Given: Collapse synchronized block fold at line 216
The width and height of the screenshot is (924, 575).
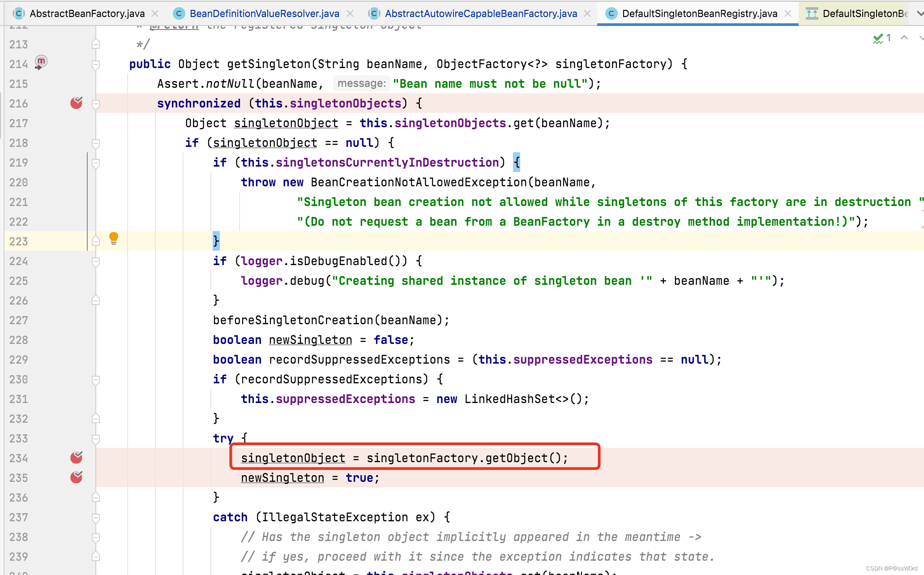Looking at the screenshot, I should coord(96,104).
